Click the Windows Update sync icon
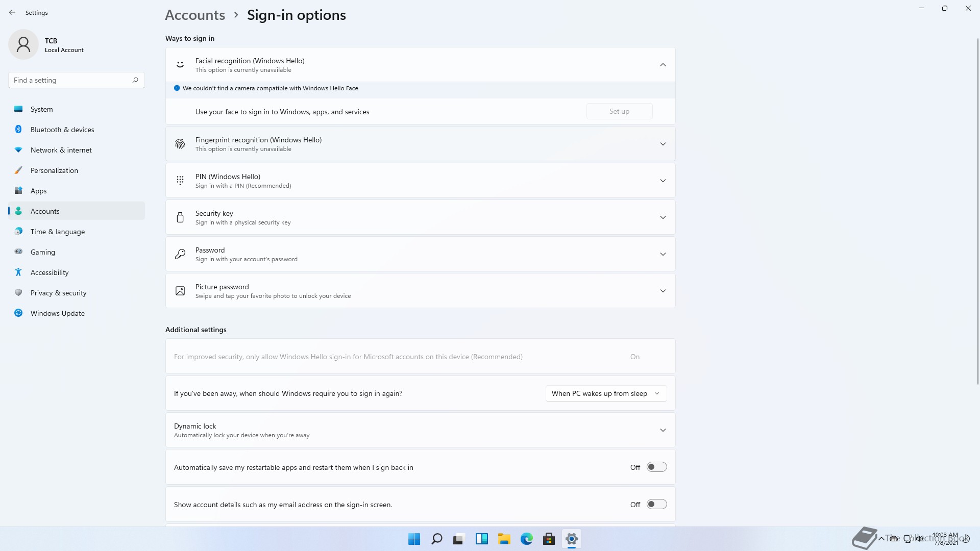 pyautogui.click(x=18, y=313)
